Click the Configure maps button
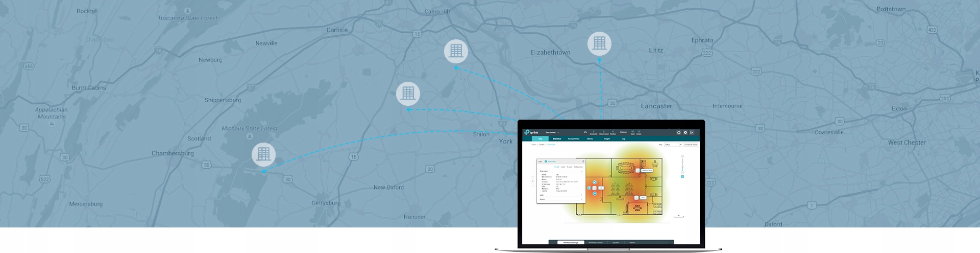Viewport: 980px width, 253px height. [691, 145]
